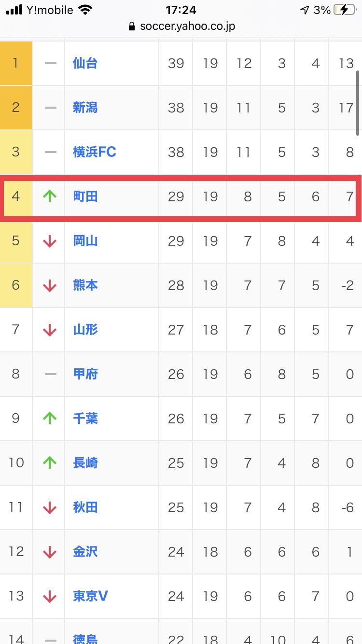
Task: Tap the red down arrow beside 岡山
Action: coord(50,241)
